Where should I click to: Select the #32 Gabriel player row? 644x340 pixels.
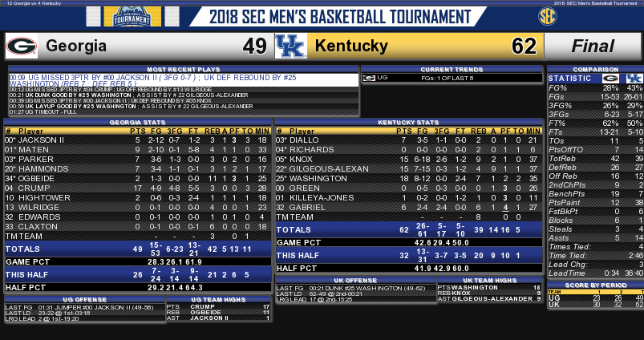409,208
